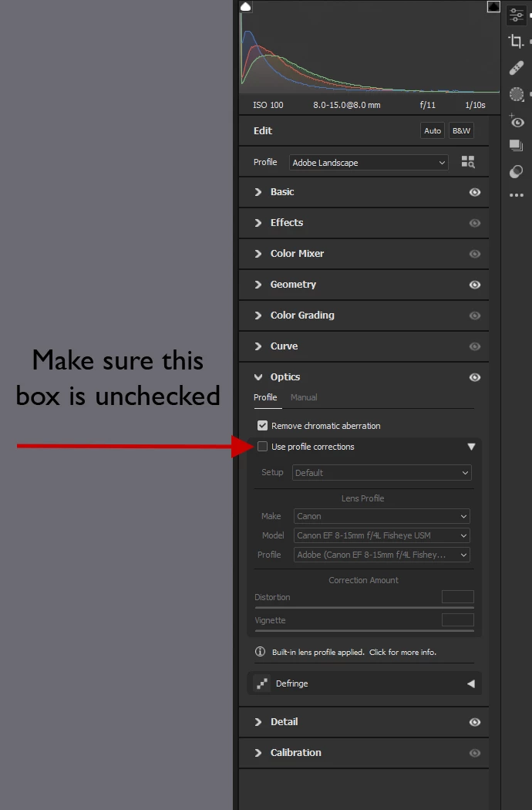Collapse the Optics panel

[258, 377]
